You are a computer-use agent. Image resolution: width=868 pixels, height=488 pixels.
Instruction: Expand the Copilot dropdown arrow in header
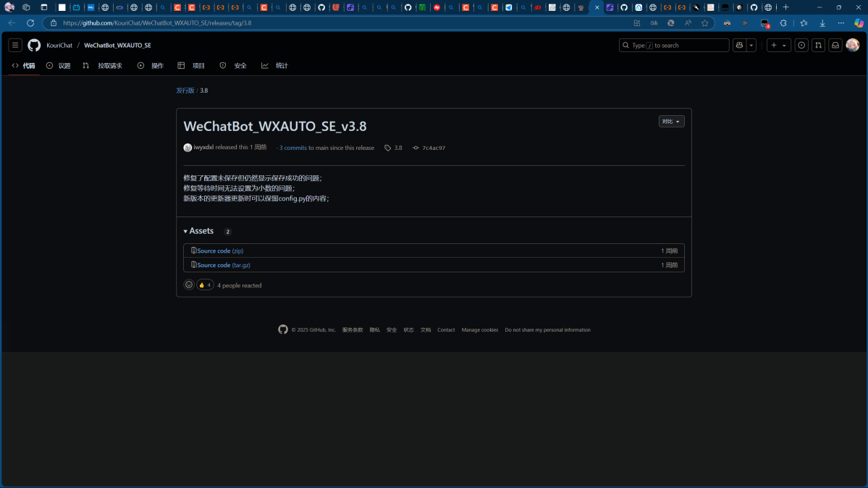751,45
